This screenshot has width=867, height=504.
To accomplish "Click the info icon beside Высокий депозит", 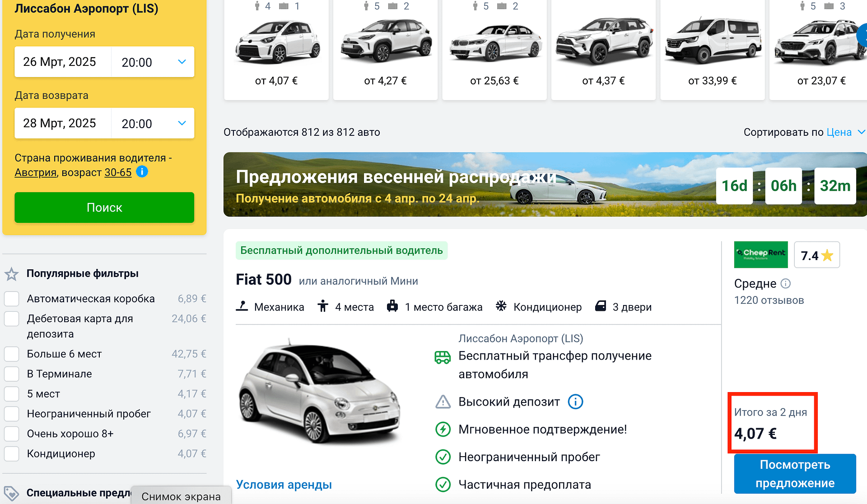I will coord(575,402).
